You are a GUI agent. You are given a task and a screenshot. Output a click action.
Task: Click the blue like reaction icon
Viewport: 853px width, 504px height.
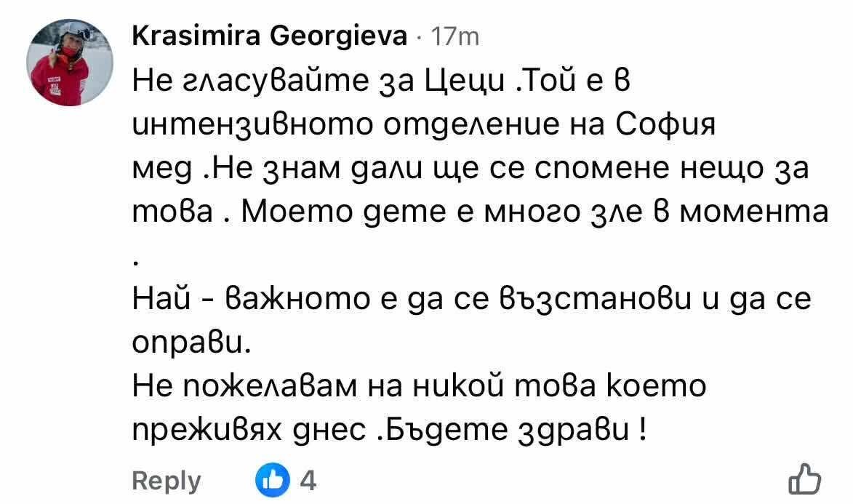271,481
